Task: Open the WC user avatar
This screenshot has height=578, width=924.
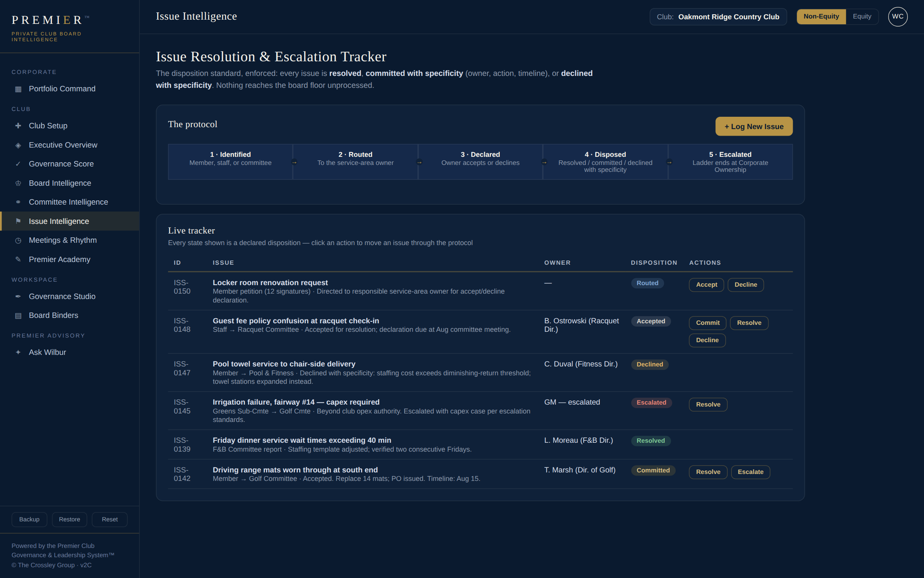Action: pyautogui.click(x=898, y=17)
